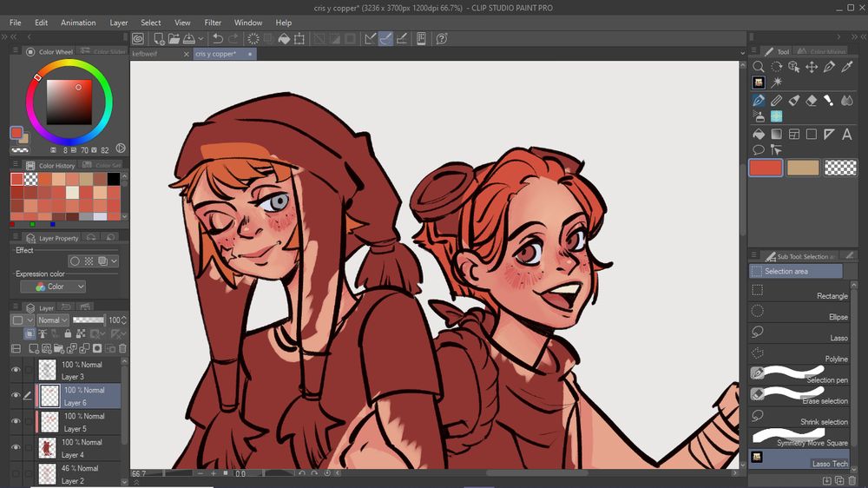Viewport: 868px width, 488px height.
Task: Click the Undo arrow in the command bar
Action: pos(218,38)
